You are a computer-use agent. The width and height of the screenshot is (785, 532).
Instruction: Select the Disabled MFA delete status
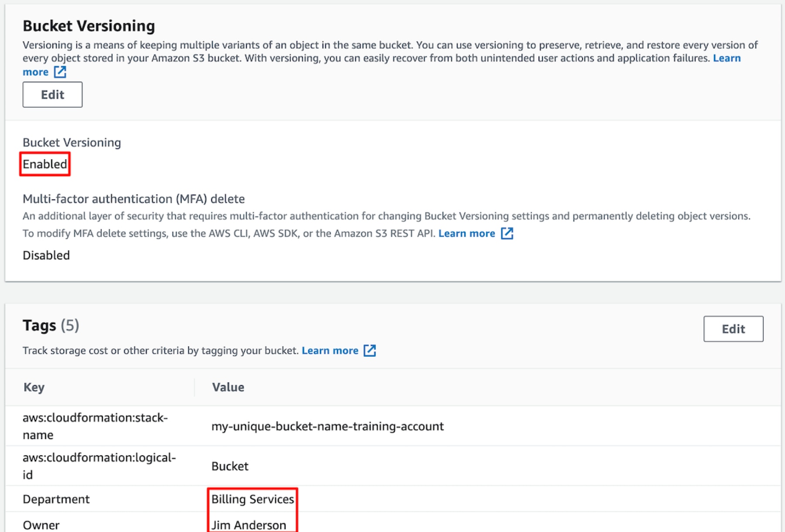(x=46, y=255)
